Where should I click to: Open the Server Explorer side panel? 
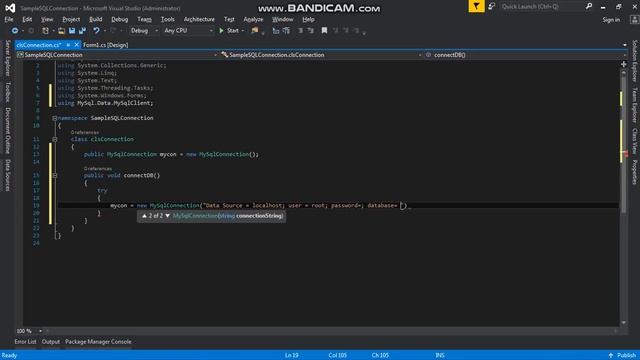(7, 58)
